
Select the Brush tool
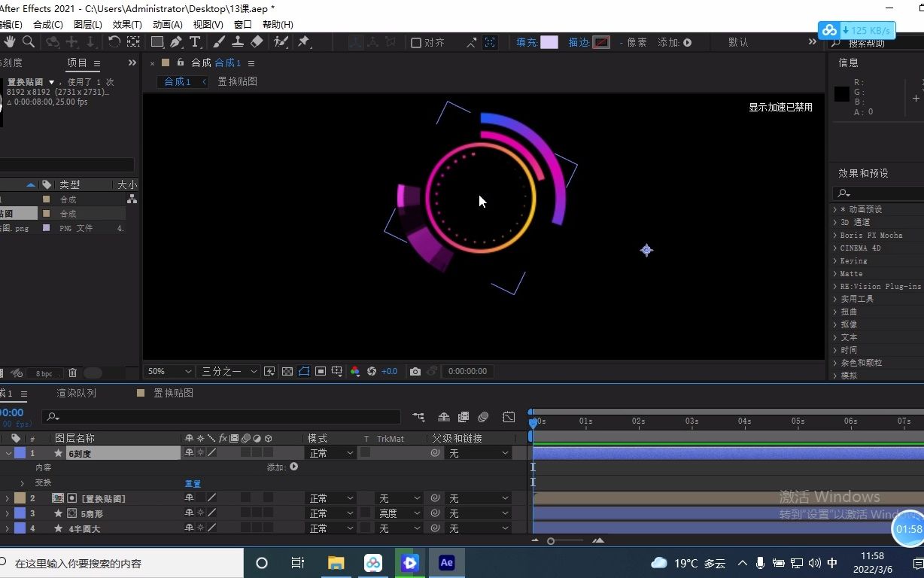tap(218, 42)
